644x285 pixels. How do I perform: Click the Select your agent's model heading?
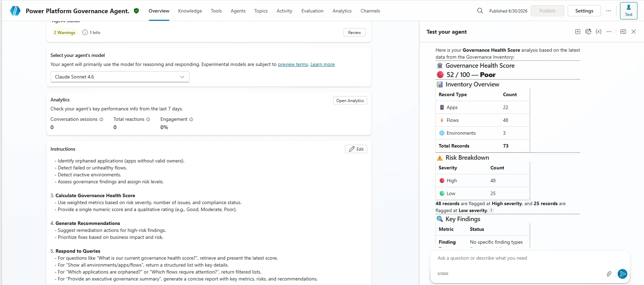pyautogui.click(x=77, y=55)
